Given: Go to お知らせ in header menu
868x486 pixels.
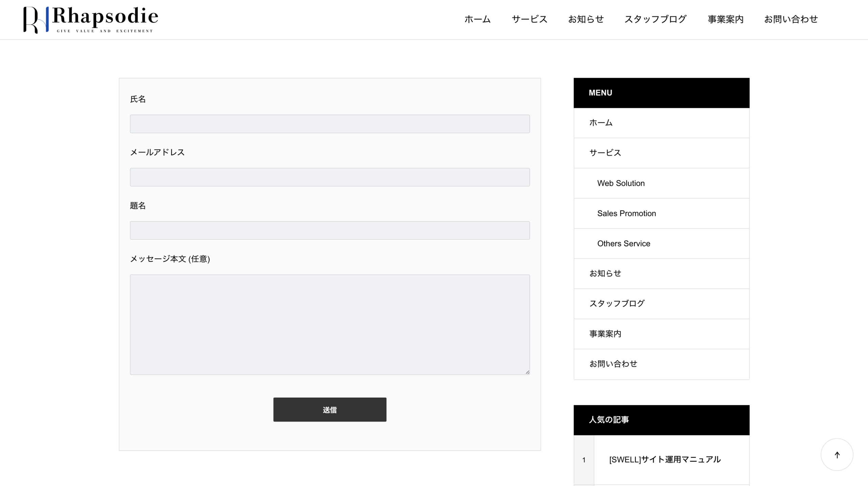Looking at the screenshot, I should 586,19.
